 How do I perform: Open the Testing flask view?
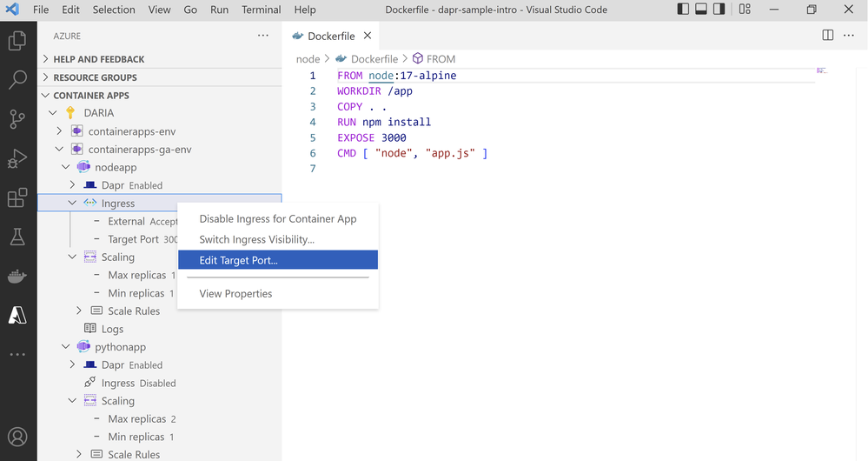coord(17,237)
